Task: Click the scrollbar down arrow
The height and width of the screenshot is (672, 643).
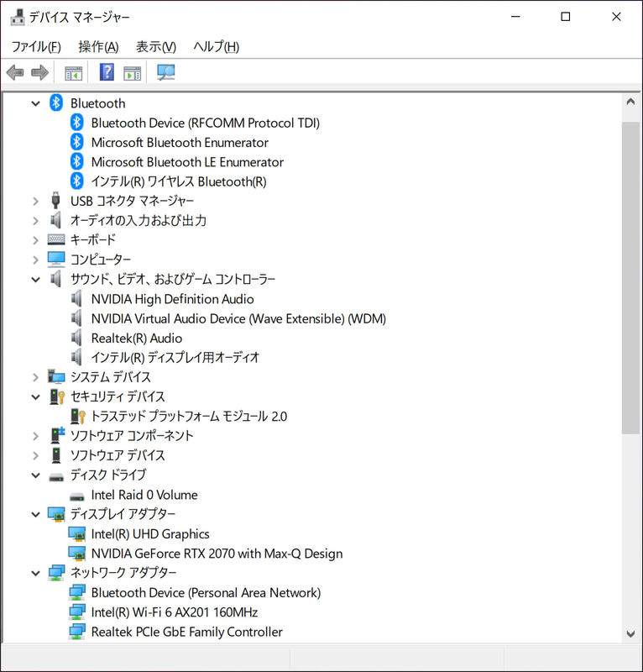Action: click(630, 633)
